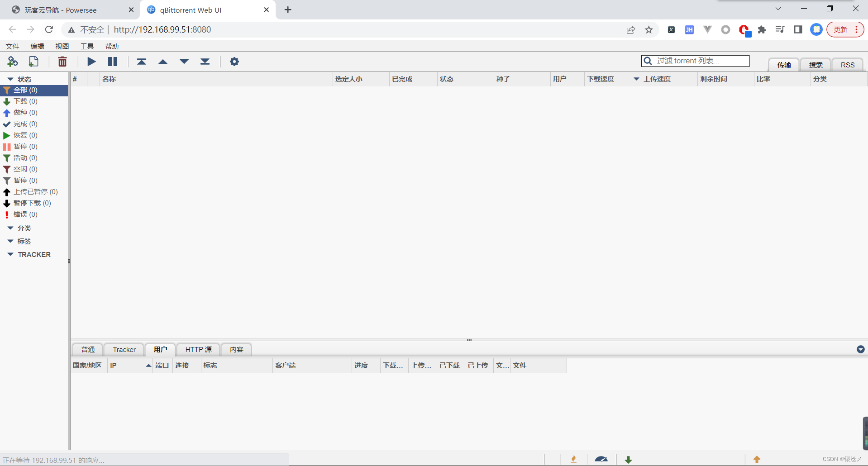
Task: Click the add torrent link icon
Action: [13, 62]
